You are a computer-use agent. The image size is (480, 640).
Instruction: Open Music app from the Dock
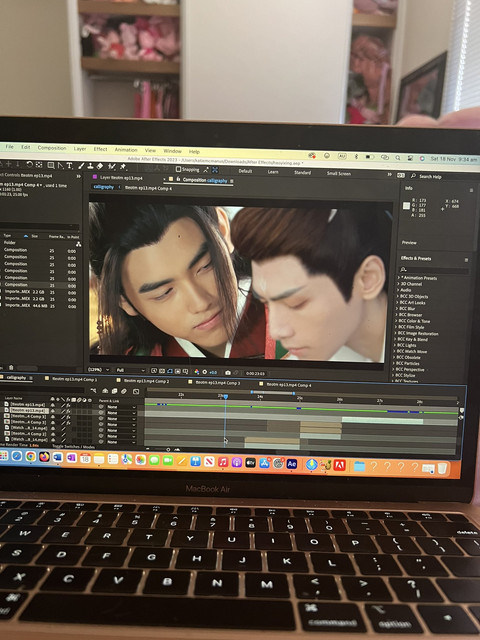[223, 462]
